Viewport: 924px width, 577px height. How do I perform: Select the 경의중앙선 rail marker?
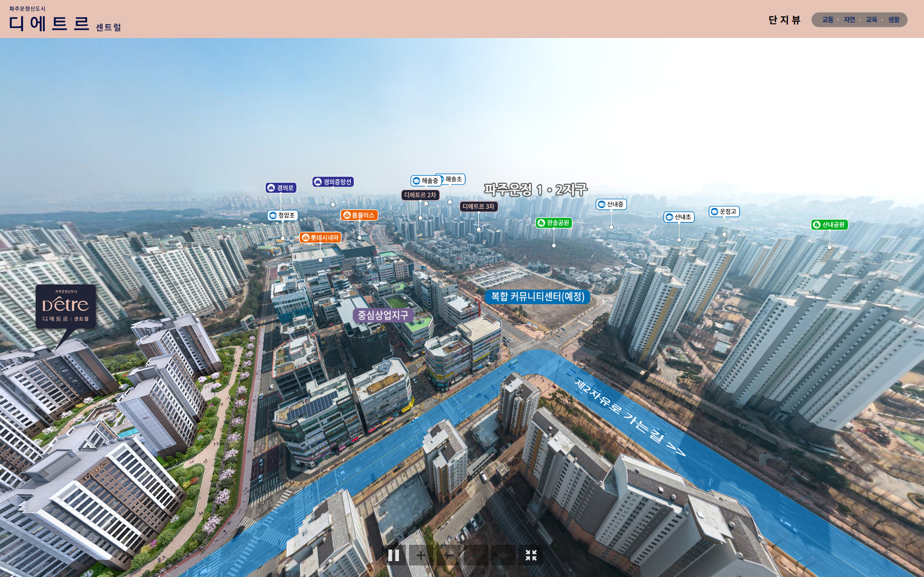[x=333, y=182]
